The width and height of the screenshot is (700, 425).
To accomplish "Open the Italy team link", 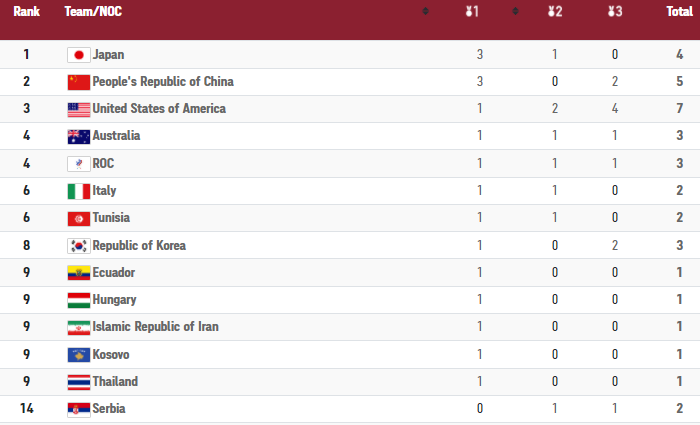I will click(x=104, y=191).
